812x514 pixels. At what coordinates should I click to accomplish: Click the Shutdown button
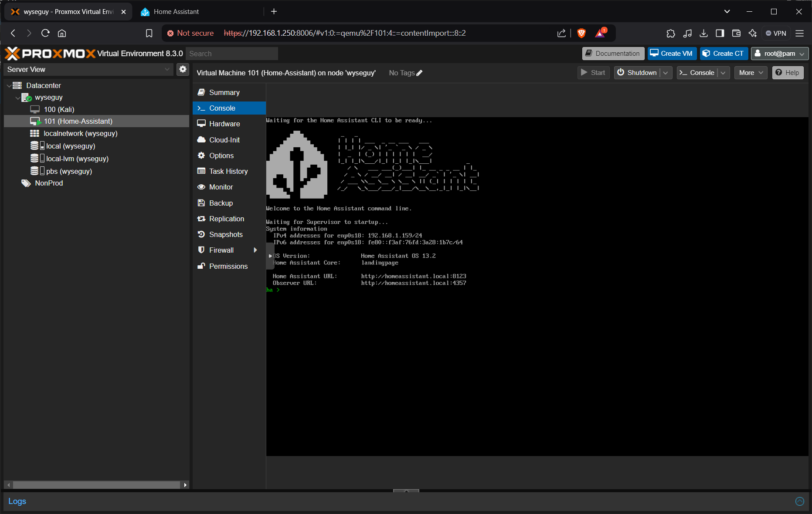(637, 73)
